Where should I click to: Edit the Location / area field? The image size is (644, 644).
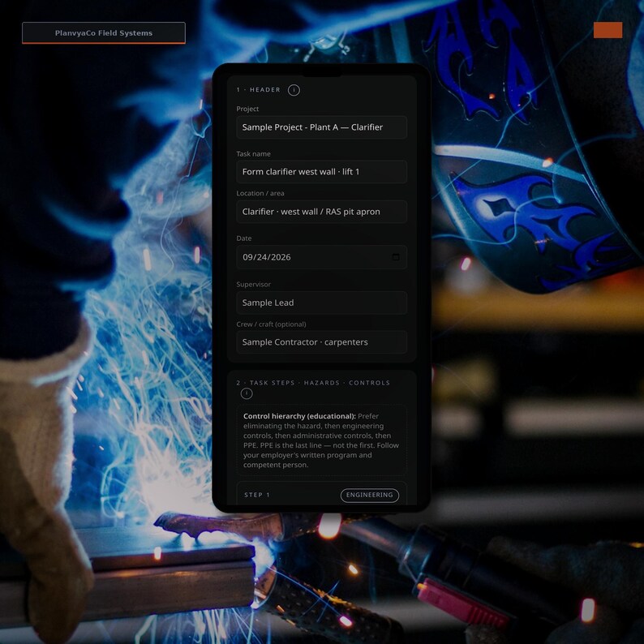[321, 212]
